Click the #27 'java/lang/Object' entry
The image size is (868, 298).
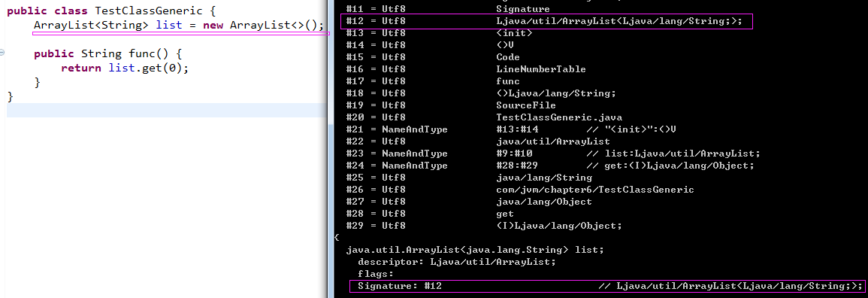tap(469, 202)
